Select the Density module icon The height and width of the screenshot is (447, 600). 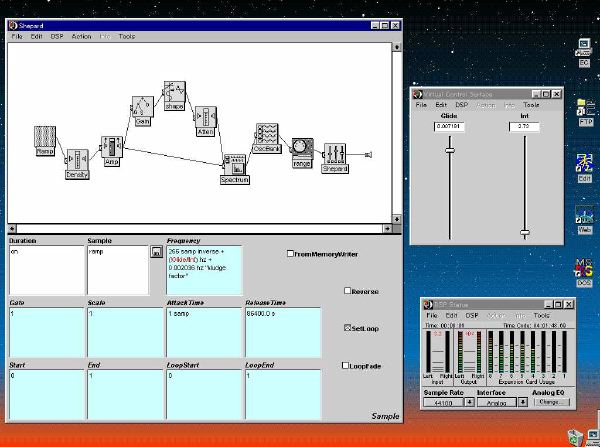pos(78,160)
